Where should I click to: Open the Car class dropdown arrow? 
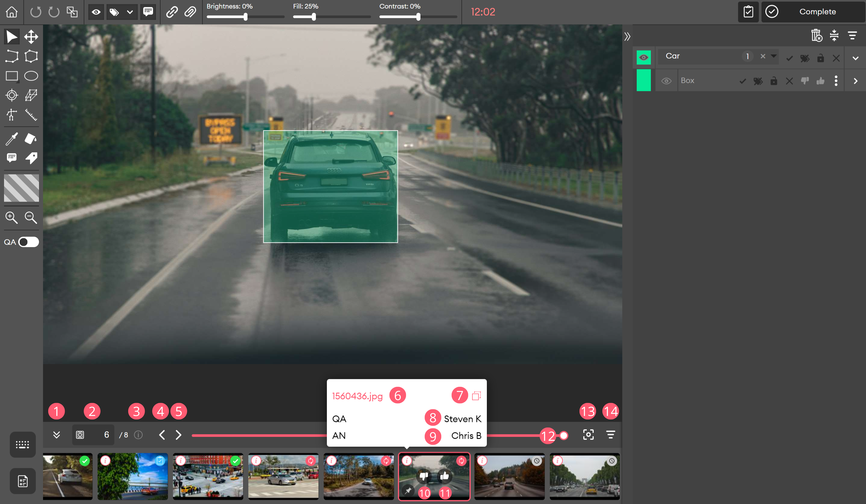pos(774,56)
